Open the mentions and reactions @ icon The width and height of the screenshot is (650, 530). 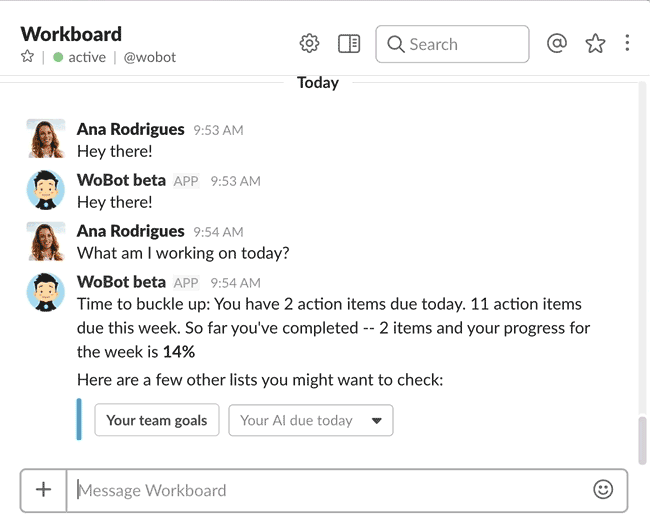(x=557, y=43)
